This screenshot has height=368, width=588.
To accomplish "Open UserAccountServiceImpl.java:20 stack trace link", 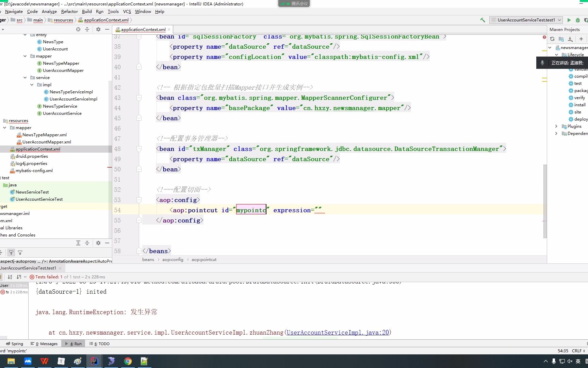I will click(338, 333).
